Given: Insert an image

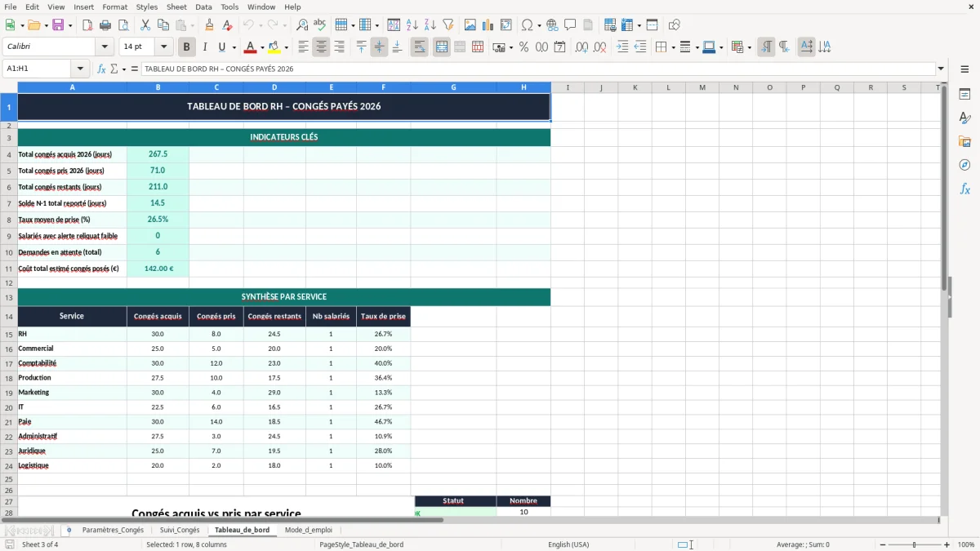Looking at the screenshot, I should [x=470, y=25].
